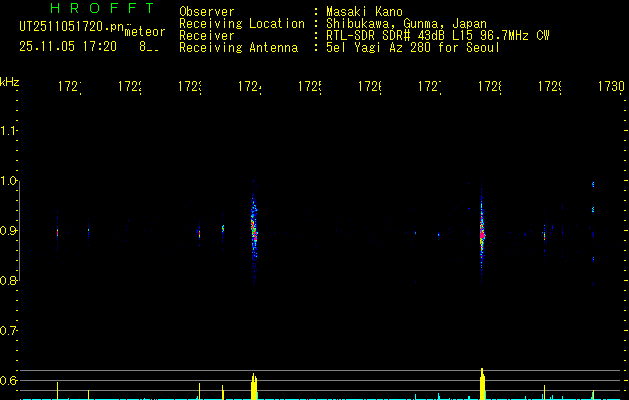Click the 0.8 frequency axis label
629x400 pixels.
(x=9, y=280)
